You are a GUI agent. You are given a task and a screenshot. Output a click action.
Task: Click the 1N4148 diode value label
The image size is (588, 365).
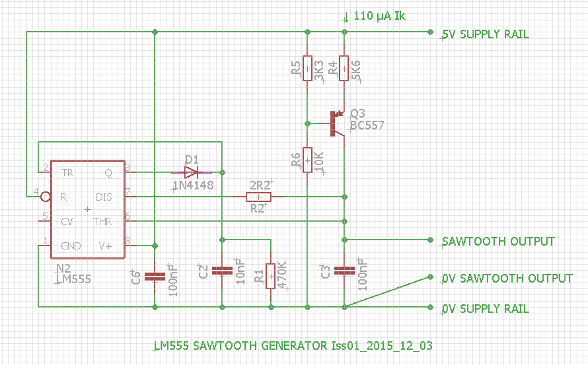[194, 185]
